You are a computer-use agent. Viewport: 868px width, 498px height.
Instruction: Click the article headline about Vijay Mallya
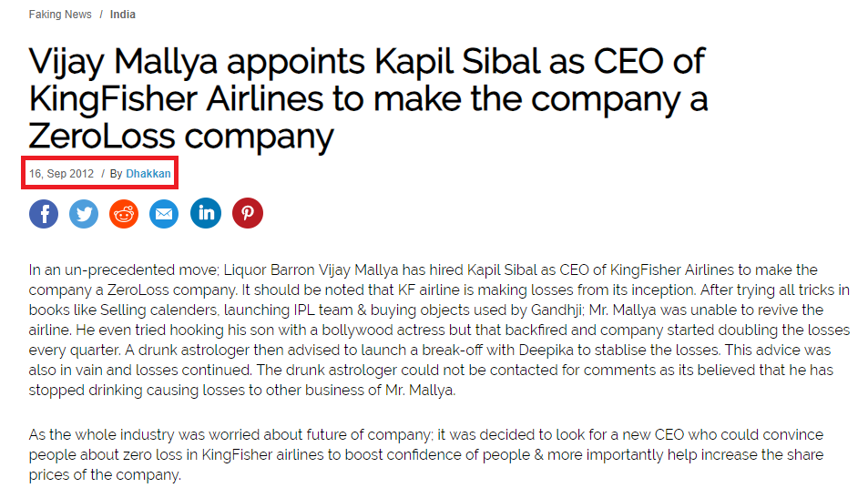pyautogui.click(x=368, y=98)
